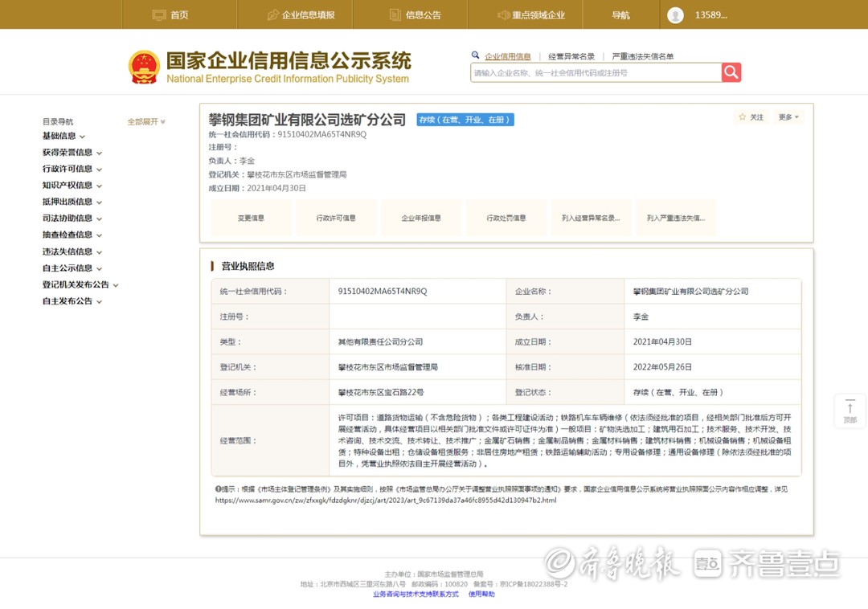This screenshot has height=609, width=868.
Task: Expand 自主公示信息 section
Action: [x=72, y=268]
